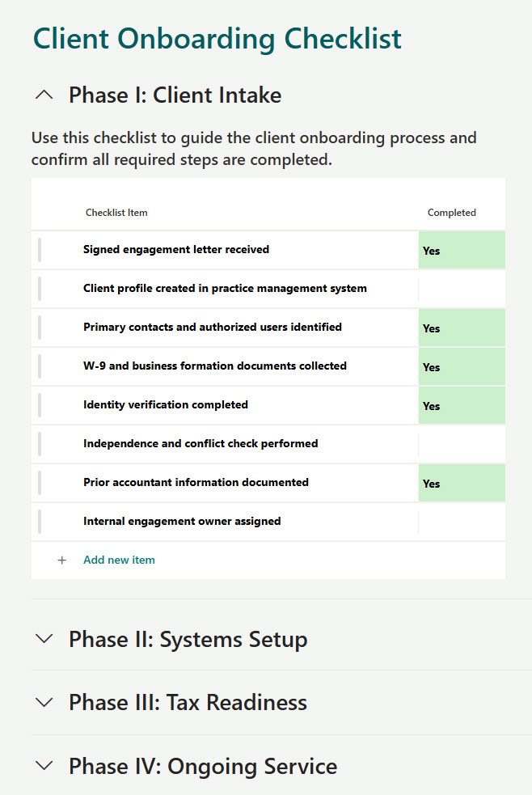This screenshot has height=795, width=532.
Task: Click the chevron icon beside Phase III
Action: pos(44,701)
